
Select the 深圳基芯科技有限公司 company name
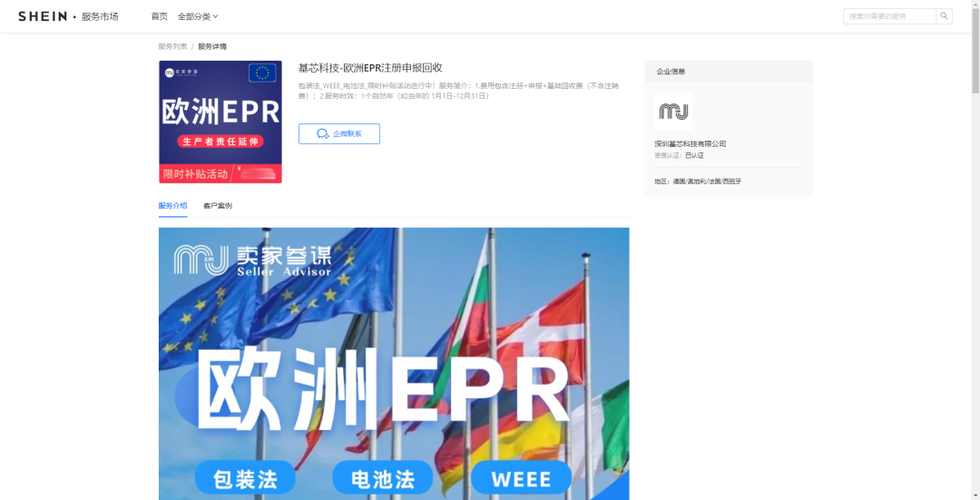[690, 143]
